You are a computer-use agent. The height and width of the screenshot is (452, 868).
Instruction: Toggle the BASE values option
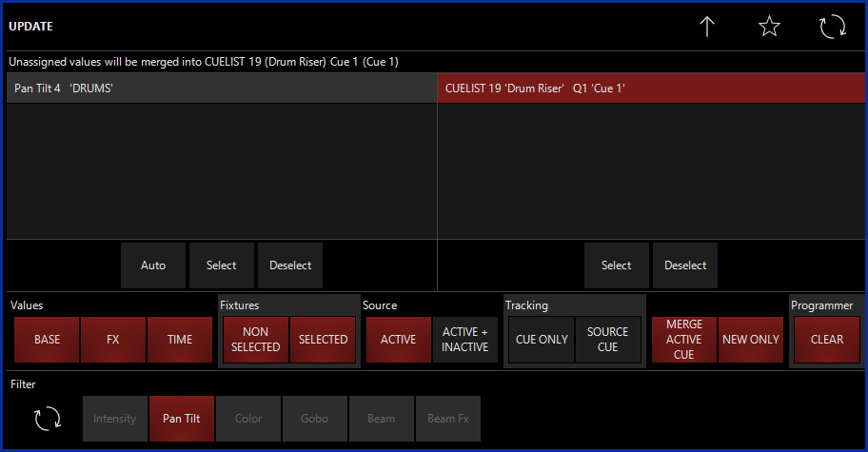point(47,340)
